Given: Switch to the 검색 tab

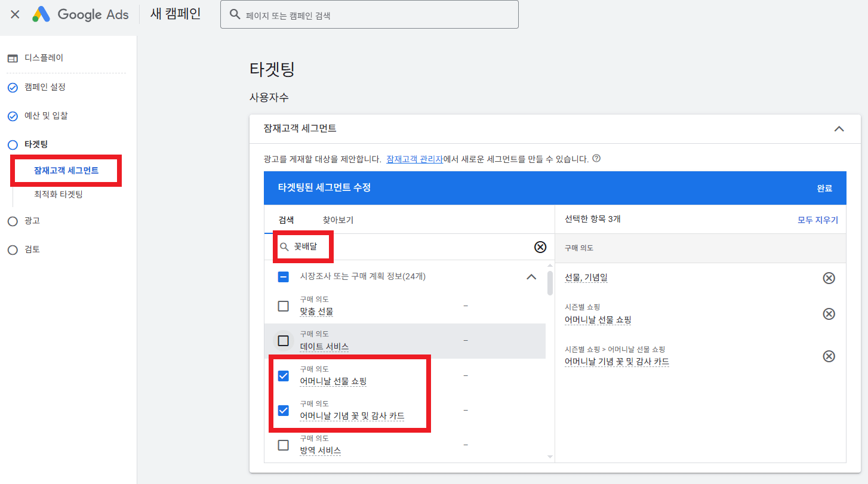Looking at the screenshot, I should click(x=287, y=220).
